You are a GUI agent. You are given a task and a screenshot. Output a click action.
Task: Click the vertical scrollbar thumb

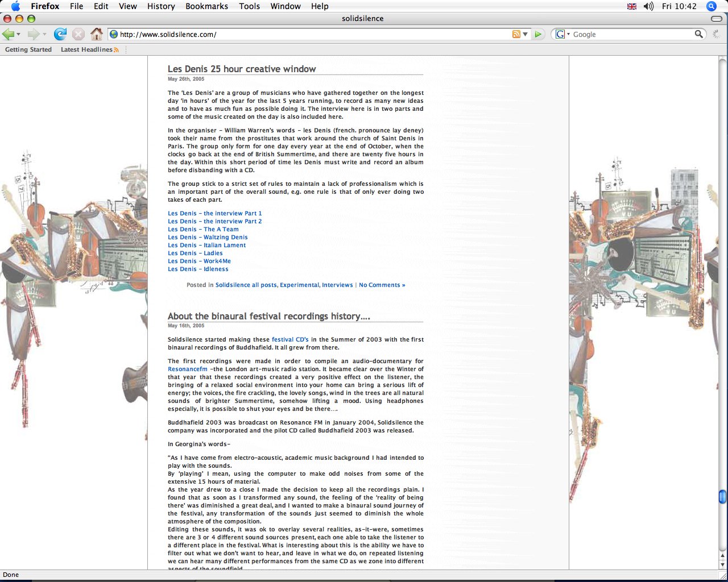tap(722, 497)
